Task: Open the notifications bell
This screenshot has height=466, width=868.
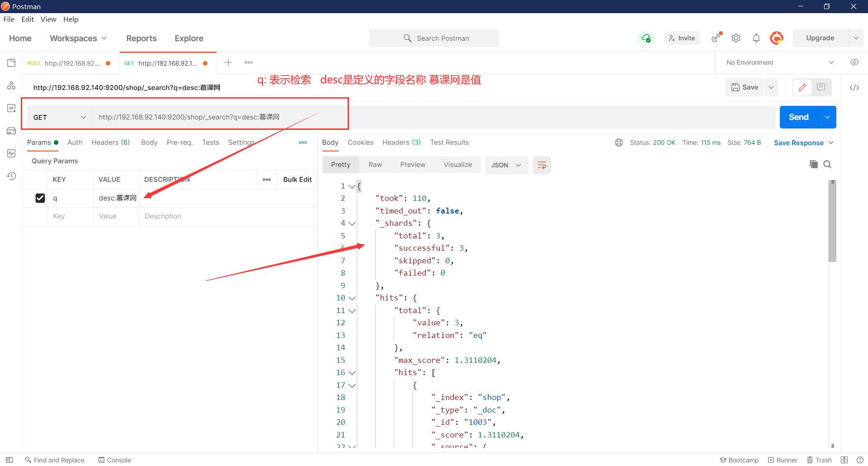Action: 756,38
